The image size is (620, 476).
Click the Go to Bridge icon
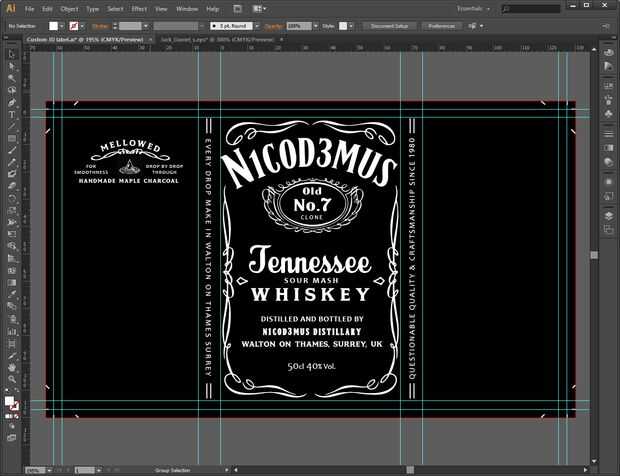click(x=237, y=9)
